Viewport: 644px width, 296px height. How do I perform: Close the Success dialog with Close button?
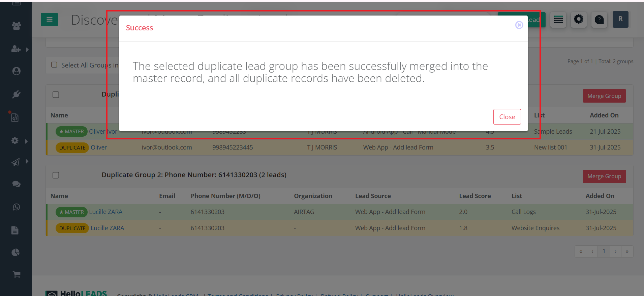pos(507,117)
